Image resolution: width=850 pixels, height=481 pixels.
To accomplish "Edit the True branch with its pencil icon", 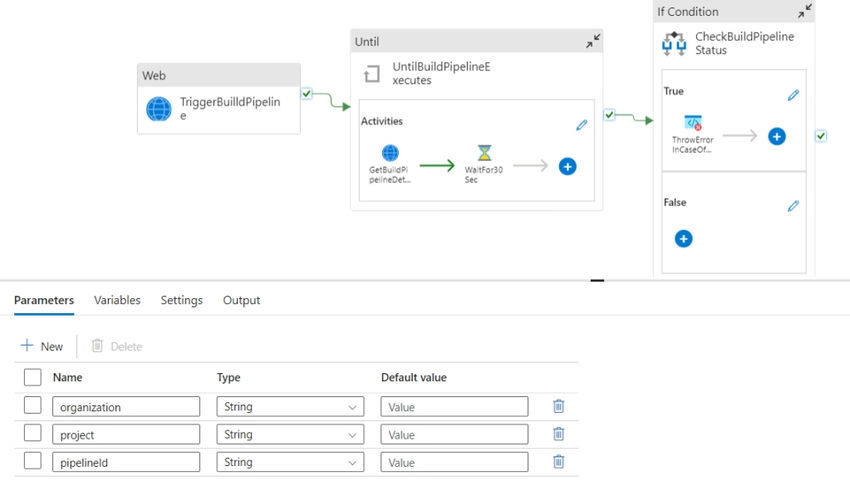I will pos(793,95).
